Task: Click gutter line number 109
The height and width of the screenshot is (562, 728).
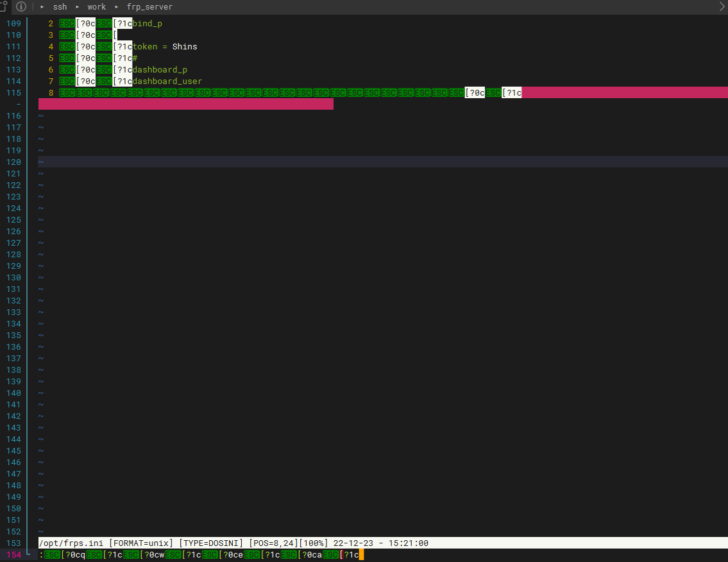Action: 13,23
